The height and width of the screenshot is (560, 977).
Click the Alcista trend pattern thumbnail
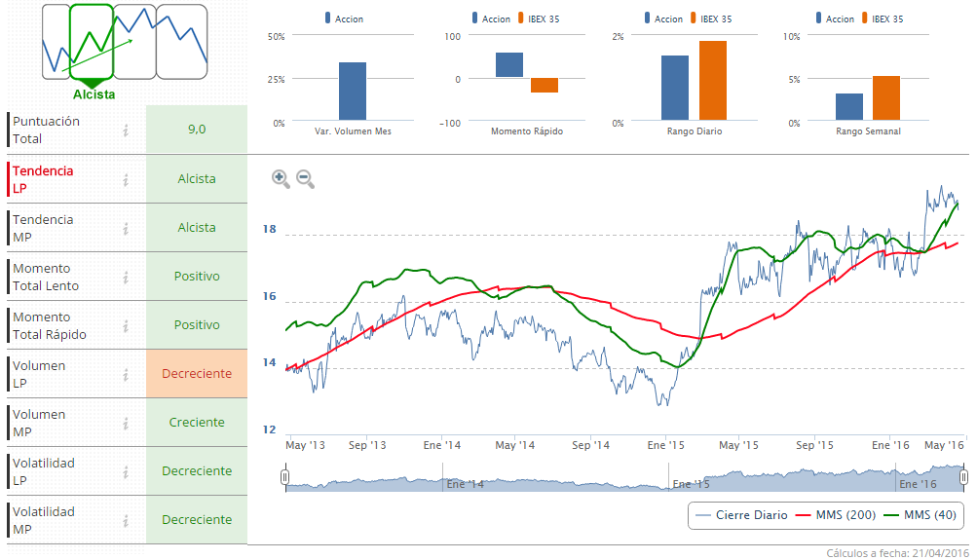(x=93, y=42)
